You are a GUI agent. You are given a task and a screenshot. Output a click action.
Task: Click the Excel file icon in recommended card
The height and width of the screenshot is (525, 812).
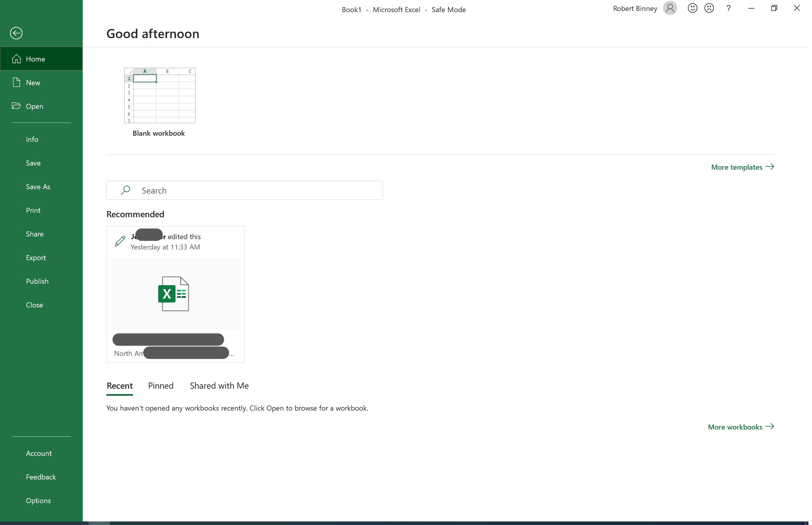click(x=173, y=294)
